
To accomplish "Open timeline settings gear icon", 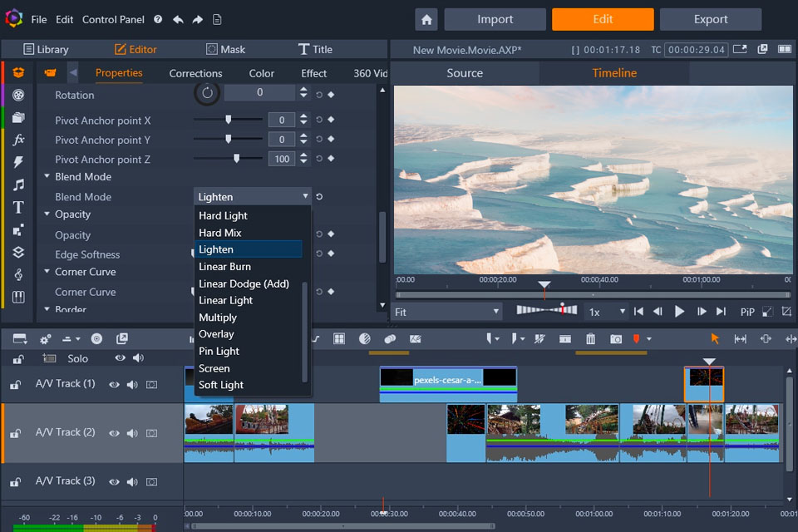I will [x=45, y=339].
